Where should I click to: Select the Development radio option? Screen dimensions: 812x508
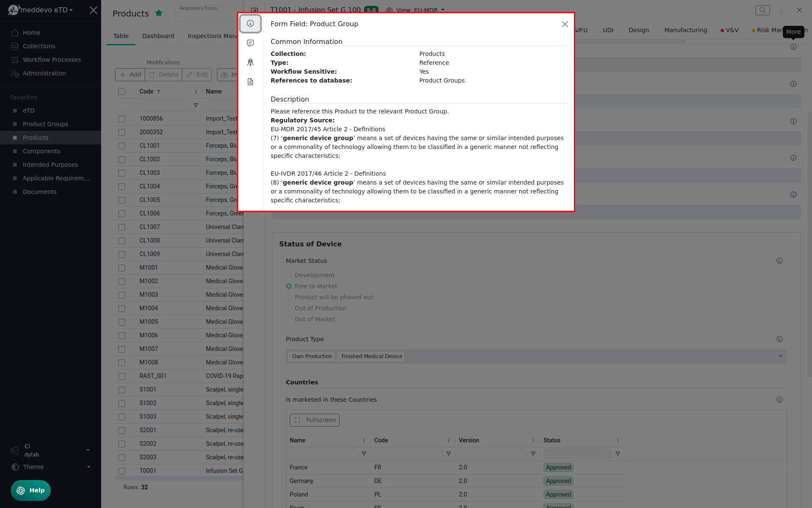tap(289, 275)
